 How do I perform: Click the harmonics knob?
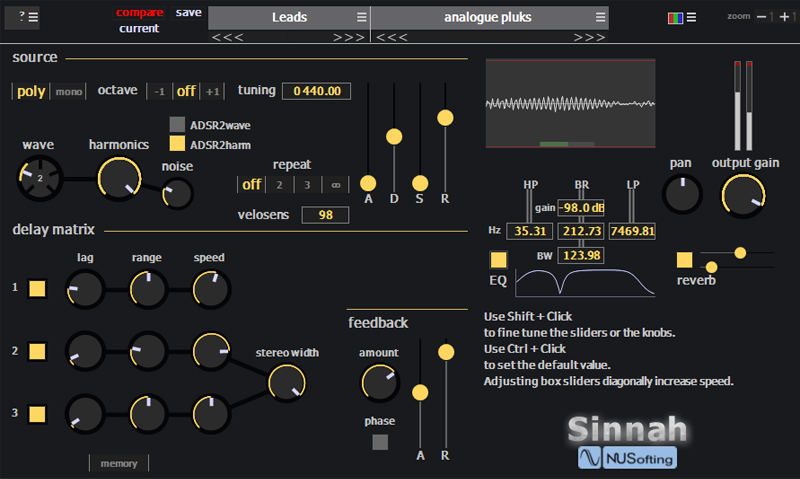click(x=118, y=177)
